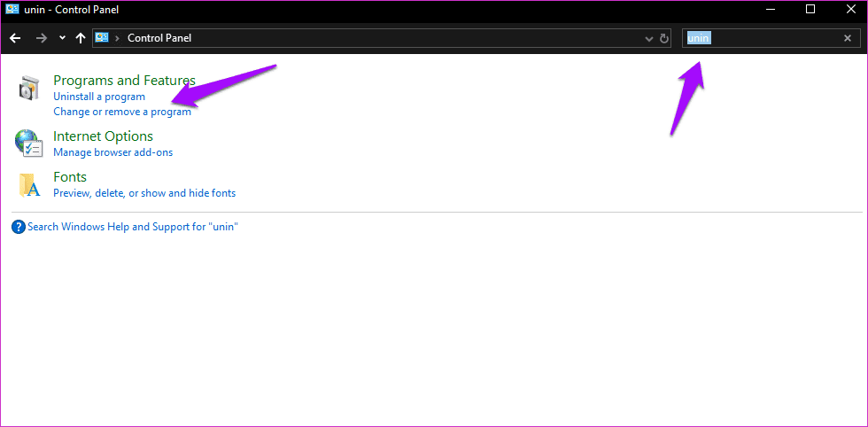This screenshot has width=868, height=427.
Task: Click Manage browser add-ons link
Action: click(113, 152)
